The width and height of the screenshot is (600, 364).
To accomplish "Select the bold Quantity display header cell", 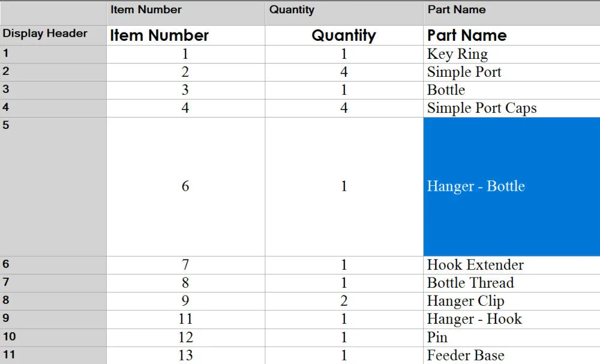I will 344,35.
